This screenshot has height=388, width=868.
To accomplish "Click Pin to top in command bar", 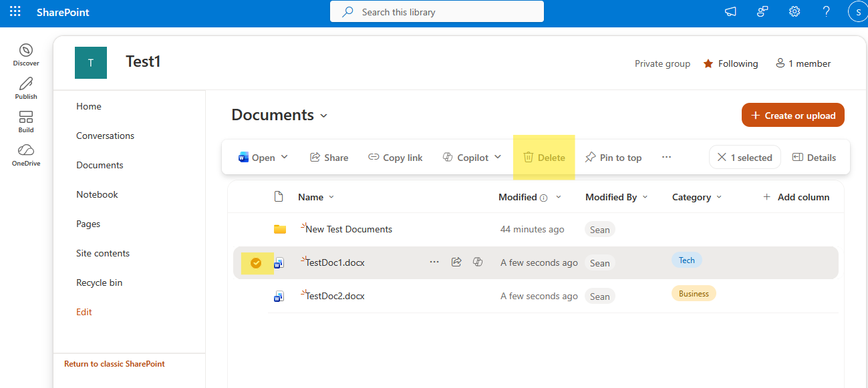I will [613, 157].
